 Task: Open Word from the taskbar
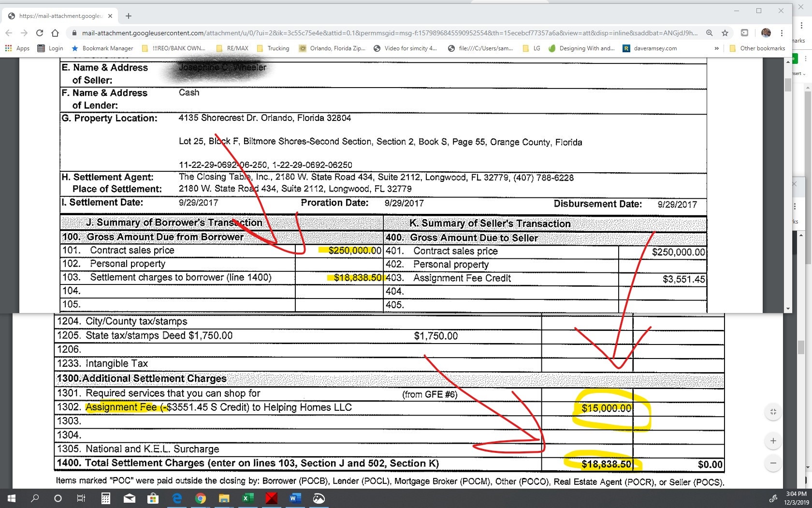[x=295, y=498]
